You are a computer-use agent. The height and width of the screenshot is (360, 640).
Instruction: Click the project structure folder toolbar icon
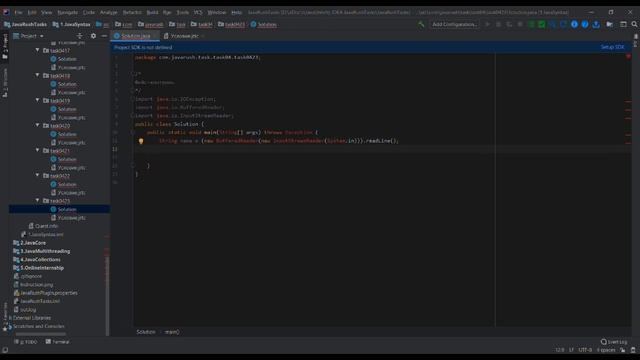[609, 24]
